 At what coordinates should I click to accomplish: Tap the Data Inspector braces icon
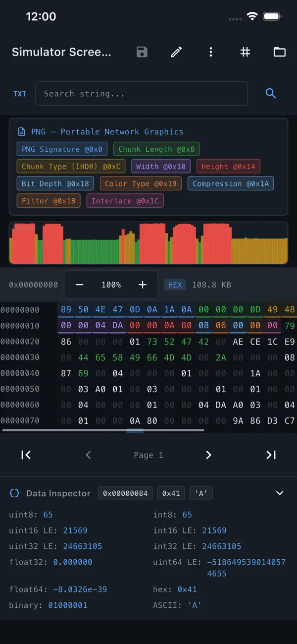point(15,493)
